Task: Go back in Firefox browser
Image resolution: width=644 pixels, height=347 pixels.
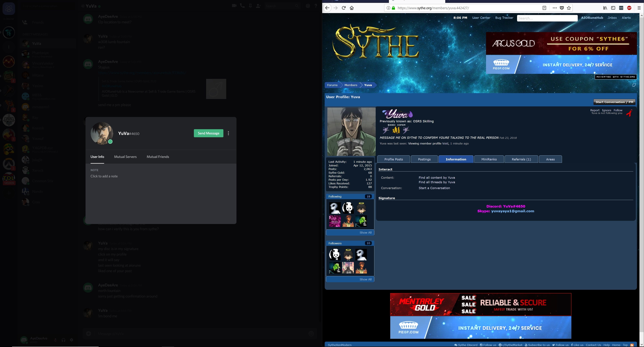Action: [x=327, y=8]
